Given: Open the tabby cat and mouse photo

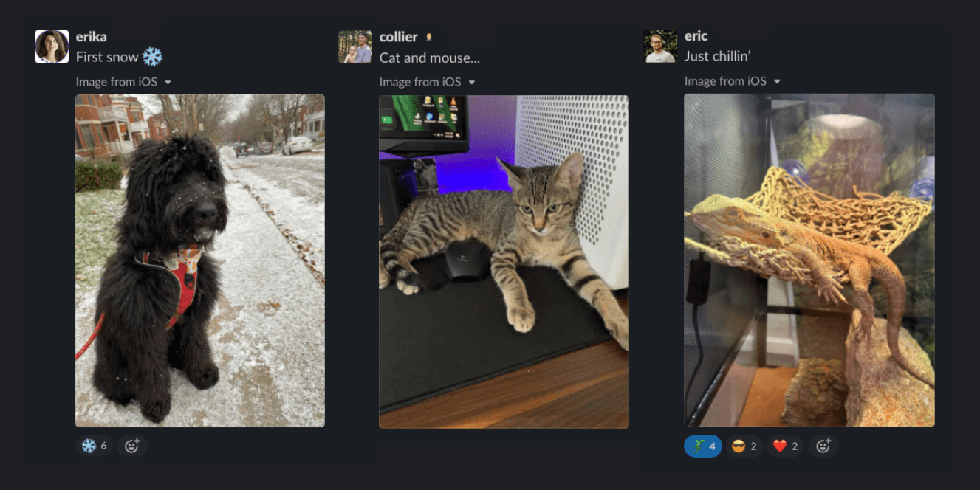Looking at the screenshot, I should [504, 261].
